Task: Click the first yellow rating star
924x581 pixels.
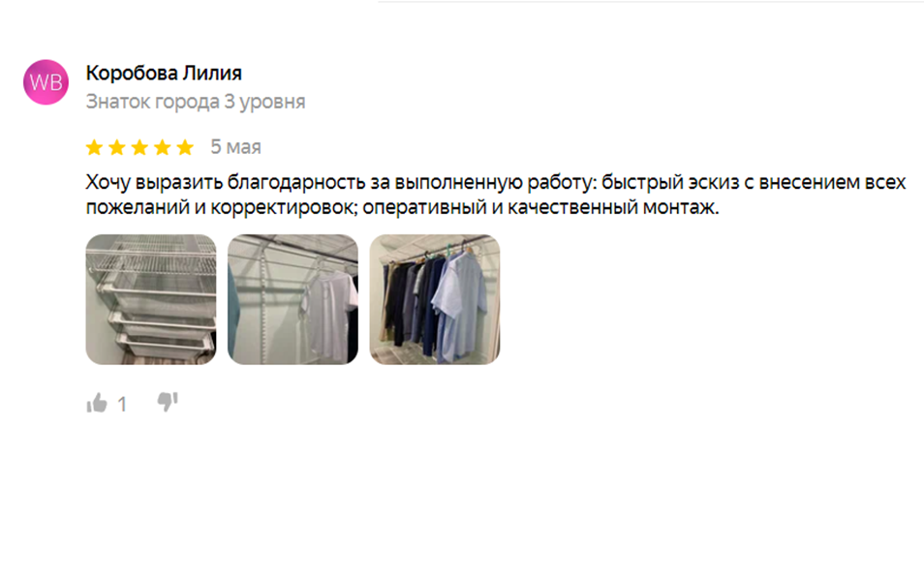Action: point(94,147)
